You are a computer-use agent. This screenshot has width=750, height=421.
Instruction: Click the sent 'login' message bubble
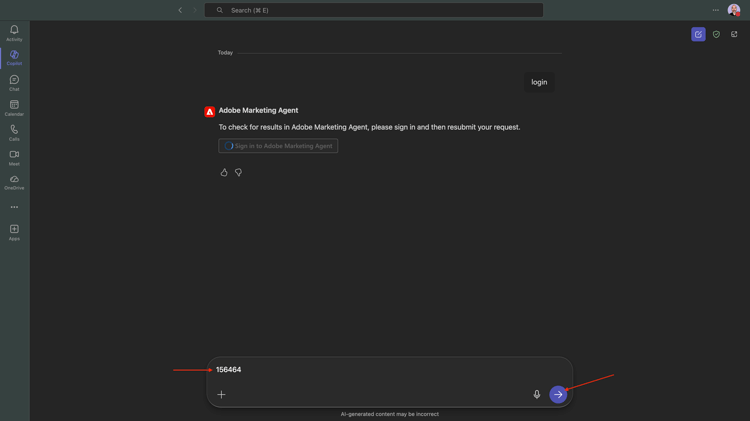(539, 82)
